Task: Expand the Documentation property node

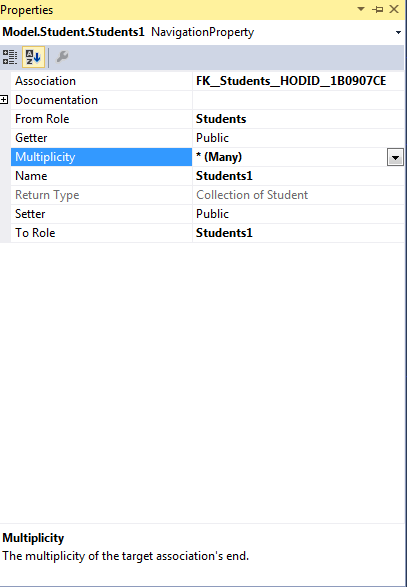Action: pos(4,100)
